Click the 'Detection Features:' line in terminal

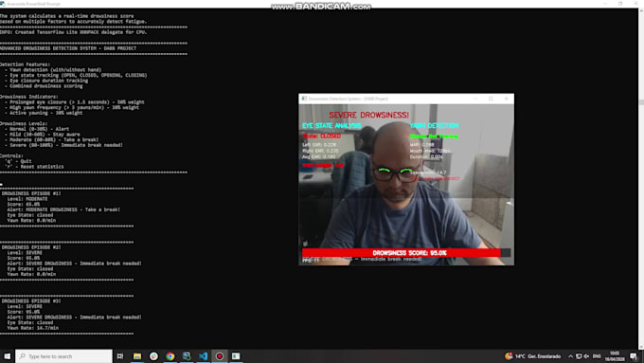[25, 64]
